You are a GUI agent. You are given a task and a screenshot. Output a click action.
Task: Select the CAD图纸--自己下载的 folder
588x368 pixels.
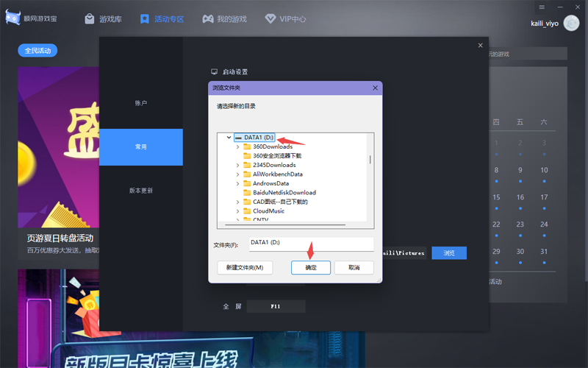coord(276,202)
